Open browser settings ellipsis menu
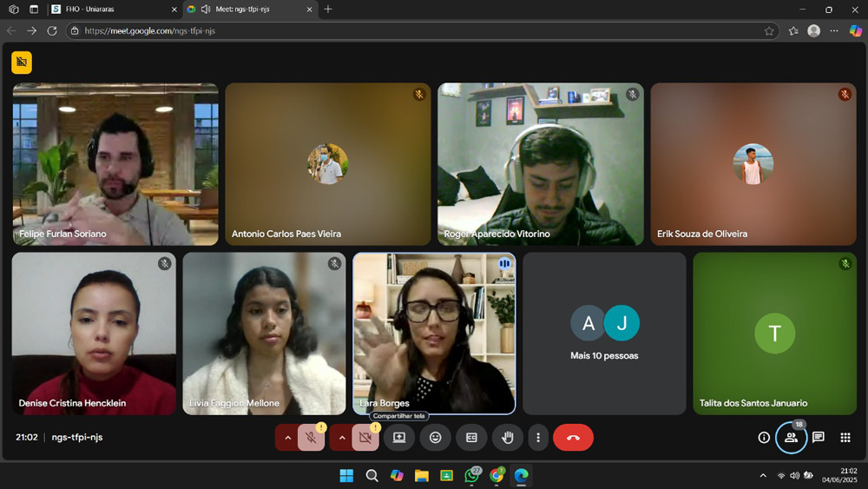The height and width of the screenshot is (489, 868). tap(833, 31)
